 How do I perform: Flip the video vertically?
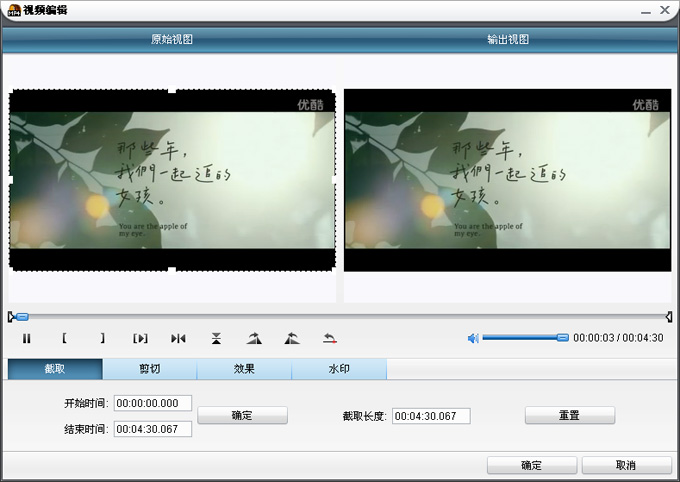point(216,338)
